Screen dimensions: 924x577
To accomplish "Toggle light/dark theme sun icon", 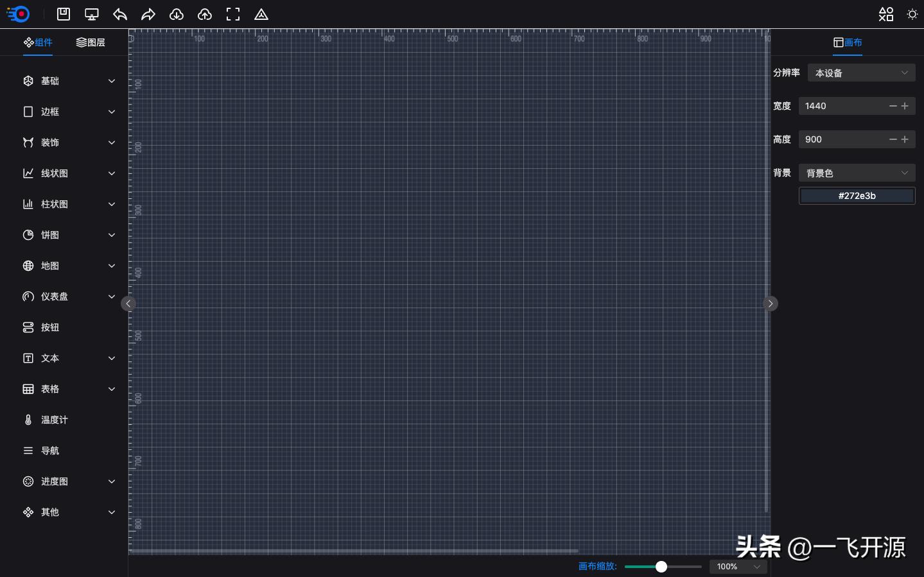I will [912, 14].
